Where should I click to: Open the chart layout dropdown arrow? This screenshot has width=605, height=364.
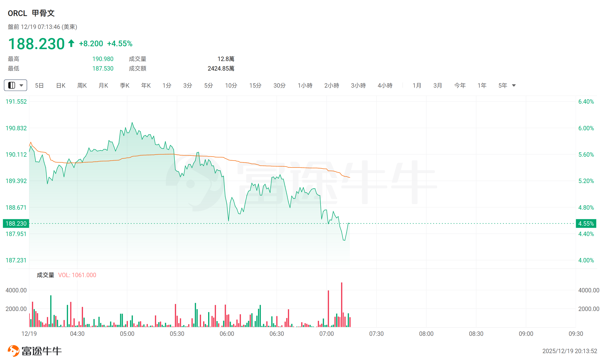coord(21,85)
